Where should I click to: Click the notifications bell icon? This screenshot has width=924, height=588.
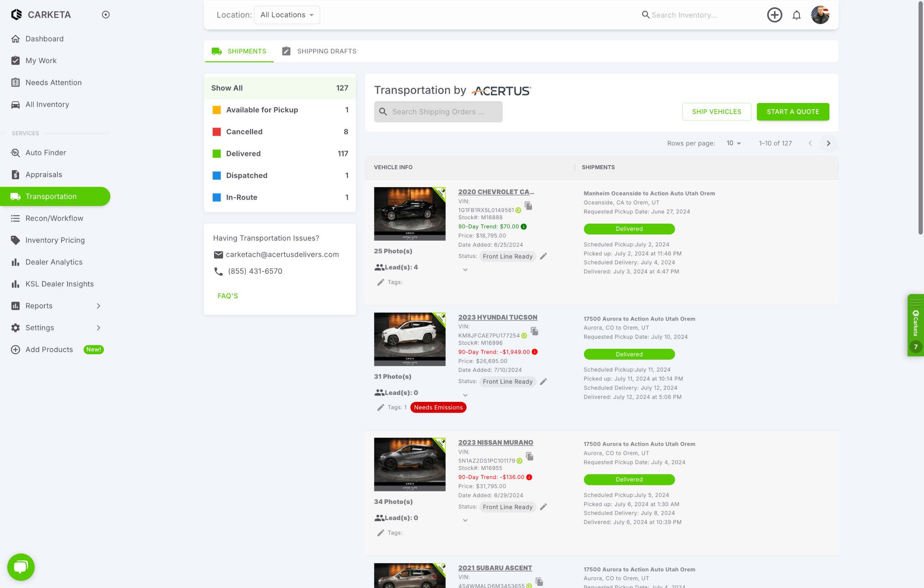796,15
